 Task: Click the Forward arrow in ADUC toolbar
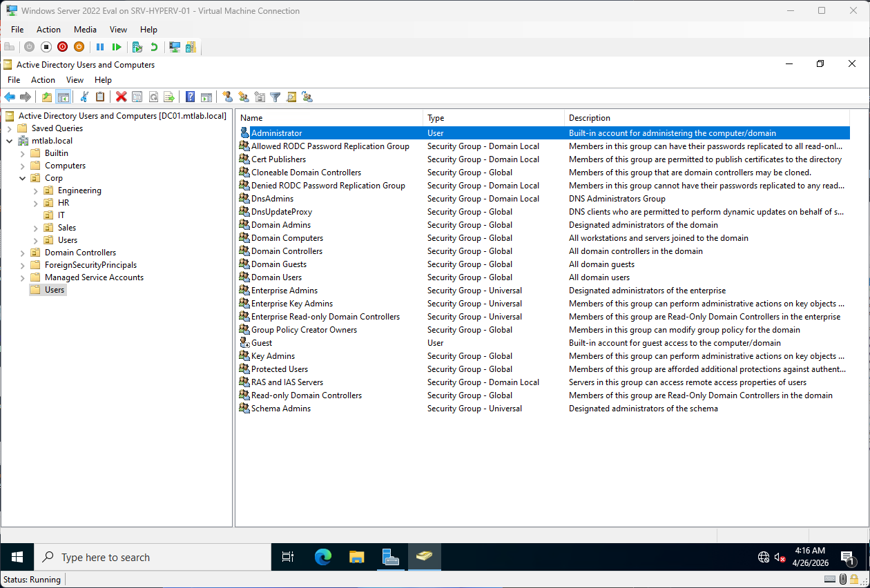[x=26, y=97]
